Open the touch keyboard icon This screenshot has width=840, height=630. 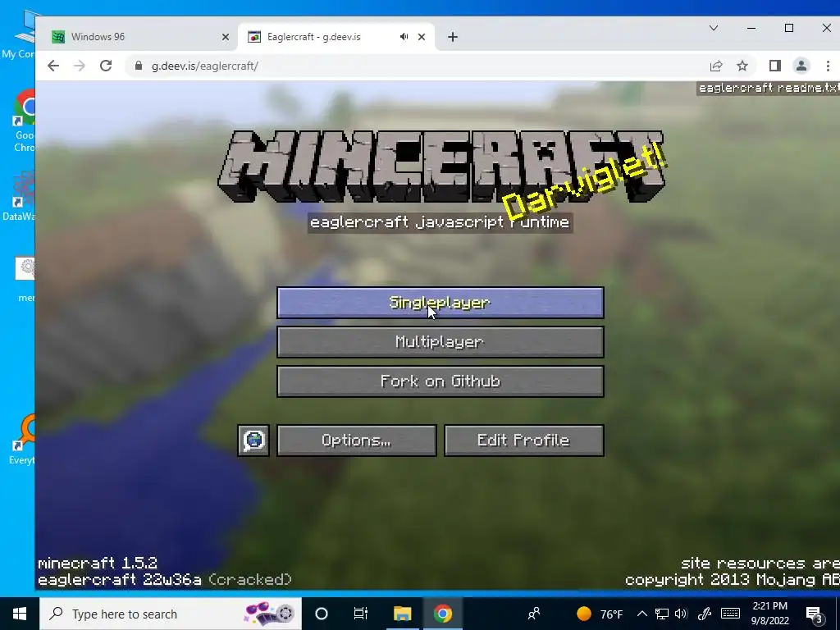pyautogui.click(x=730, y=614)
